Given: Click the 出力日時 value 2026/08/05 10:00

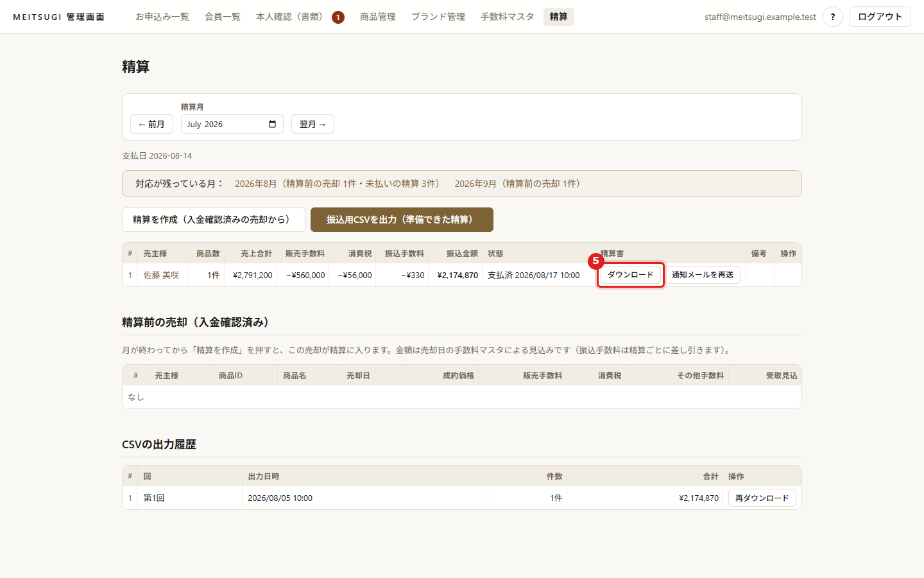Looking at the screenshot, I should 280,498.
